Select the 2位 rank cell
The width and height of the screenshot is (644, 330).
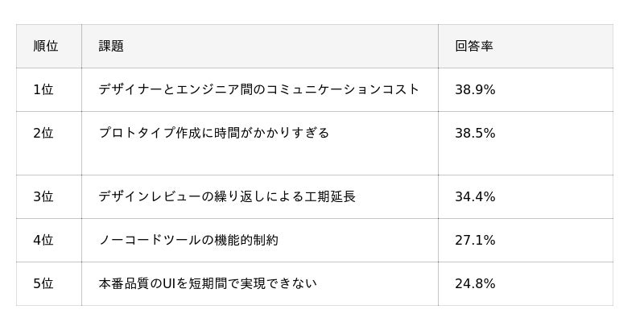(43, 133)
